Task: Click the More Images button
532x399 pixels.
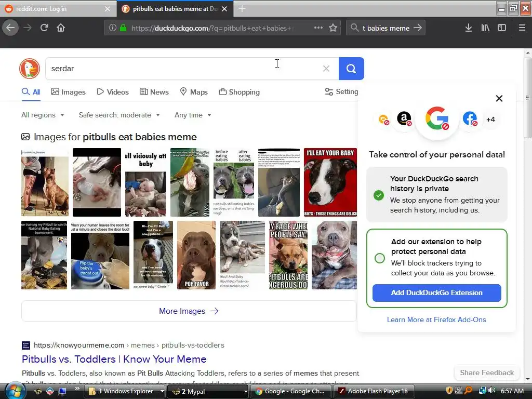Action: [x=189, y=311]
